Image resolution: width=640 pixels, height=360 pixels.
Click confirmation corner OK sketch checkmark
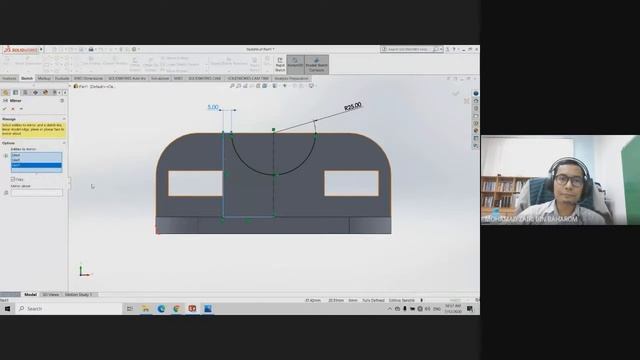point(456,94)
